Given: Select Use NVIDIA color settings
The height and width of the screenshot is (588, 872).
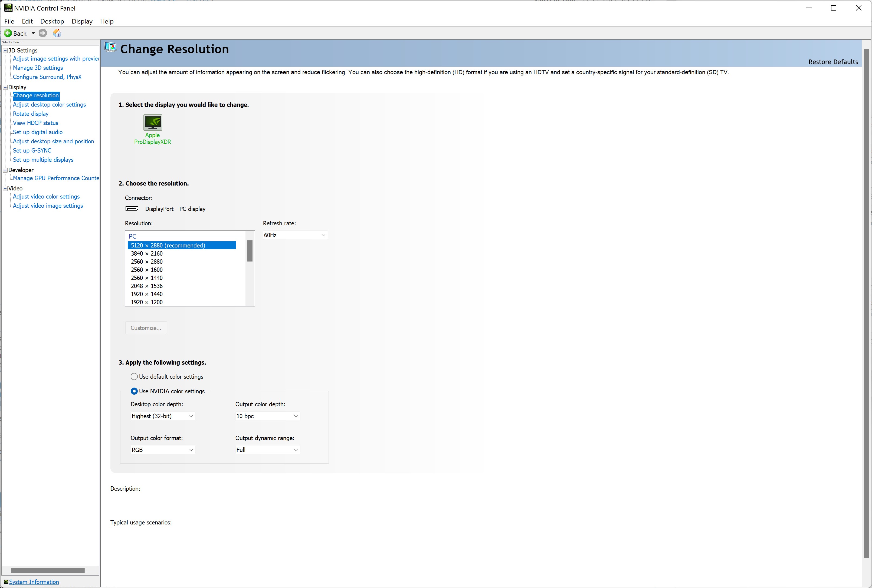Looking at the screenshot, I should (x=134, y=391).
